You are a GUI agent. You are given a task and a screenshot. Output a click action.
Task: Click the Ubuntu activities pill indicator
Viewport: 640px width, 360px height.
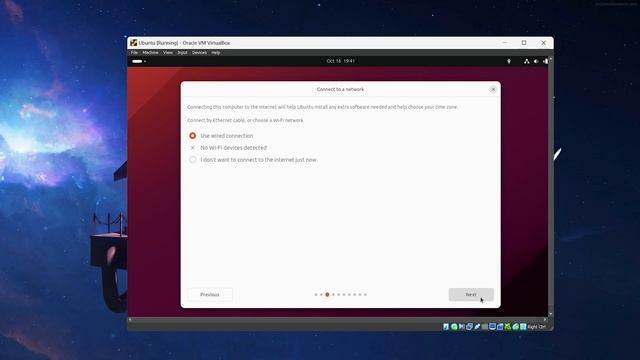[137, 61]
